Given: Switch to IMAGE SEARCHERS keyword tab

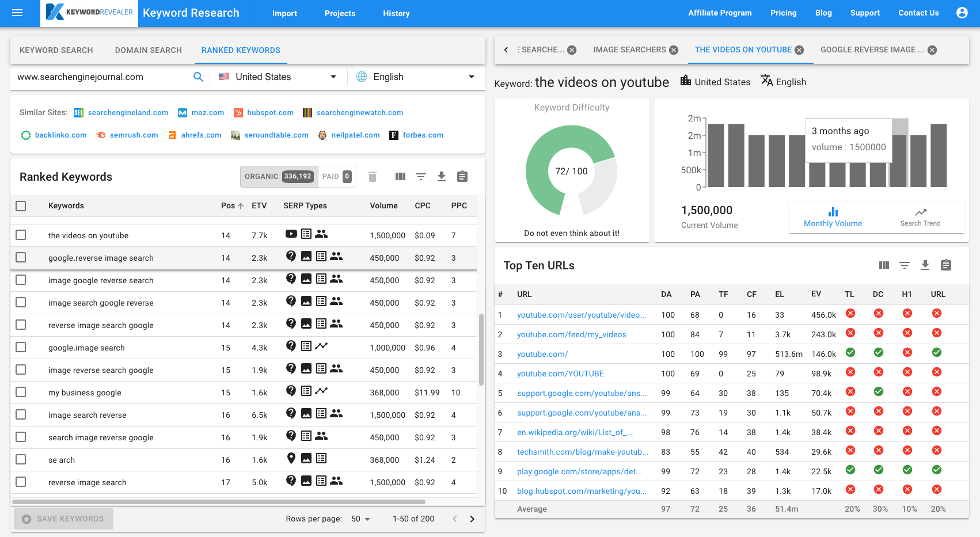Looking at the screenshot, I should pyautogui.click(x=629, y=50).
